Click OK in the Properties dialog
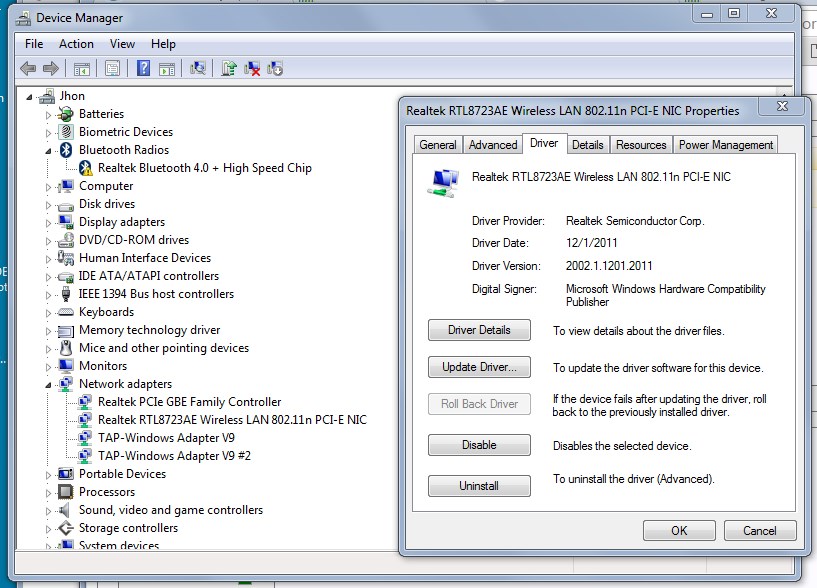 click(679, 531)
